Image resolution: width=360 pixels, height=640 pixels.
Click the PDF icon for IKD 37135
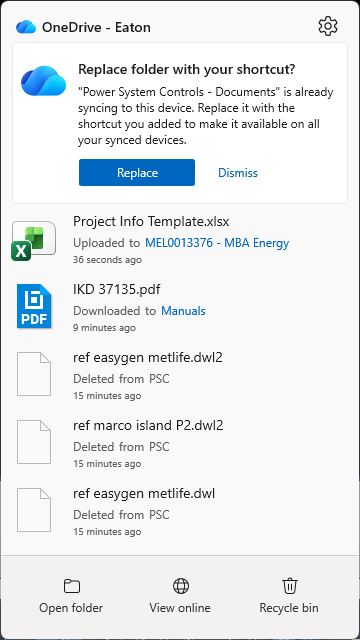pos(34,306)
